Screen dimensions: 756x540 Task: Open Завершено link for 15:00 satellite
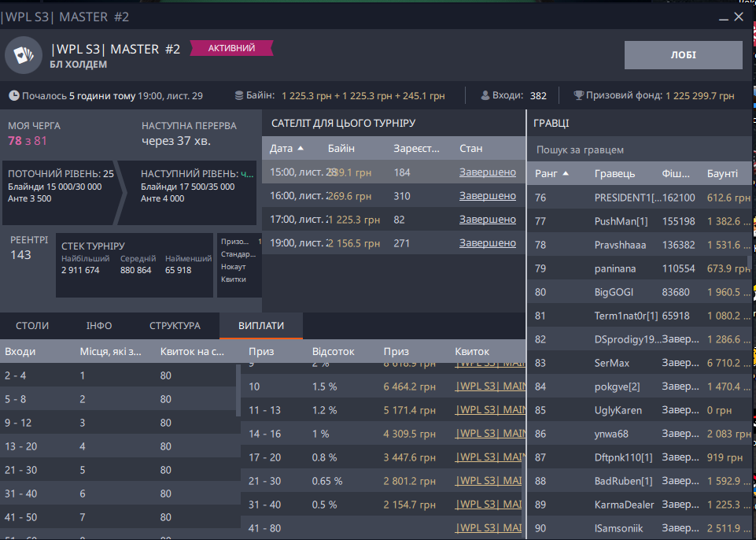coord(487,172)
